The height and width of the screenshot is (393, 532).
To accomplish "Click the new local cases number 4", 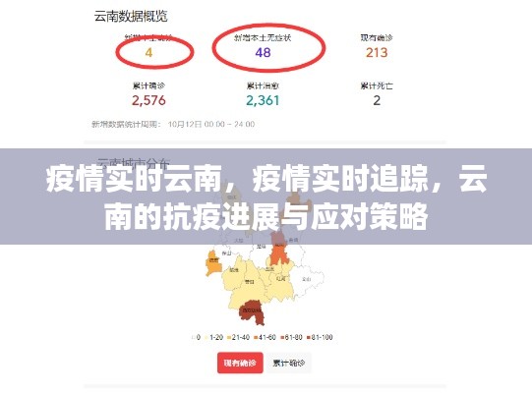I will coord(148,52).
